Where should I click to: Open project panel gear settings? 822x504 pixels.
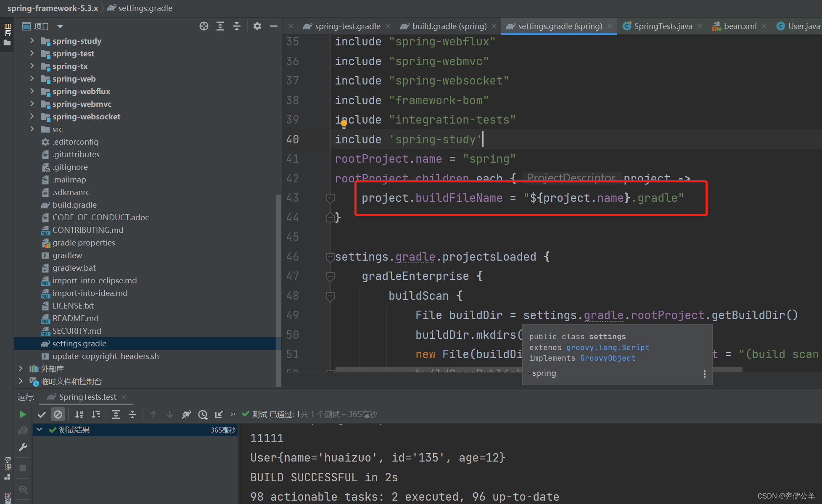pos(257,26)
